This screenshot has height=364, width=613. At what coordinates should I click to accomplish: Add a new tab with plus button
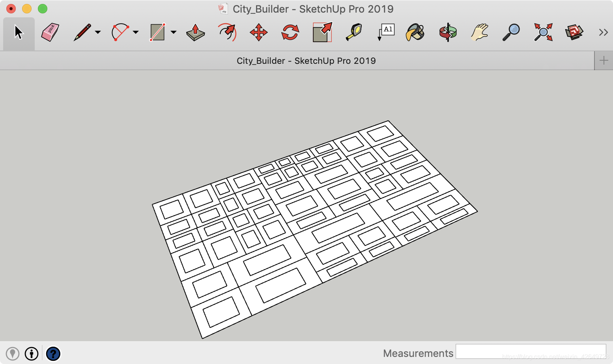[x=604, y=61]
